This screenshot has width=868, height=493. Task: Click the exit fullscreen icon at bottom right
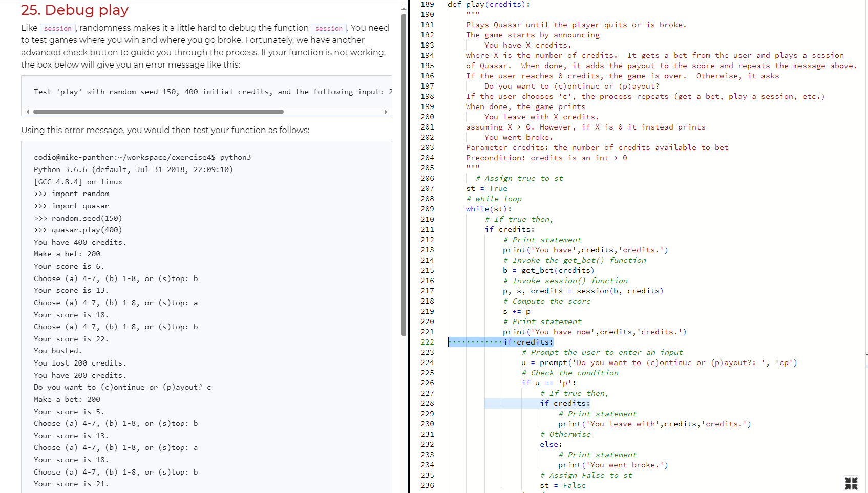point(851,483)
